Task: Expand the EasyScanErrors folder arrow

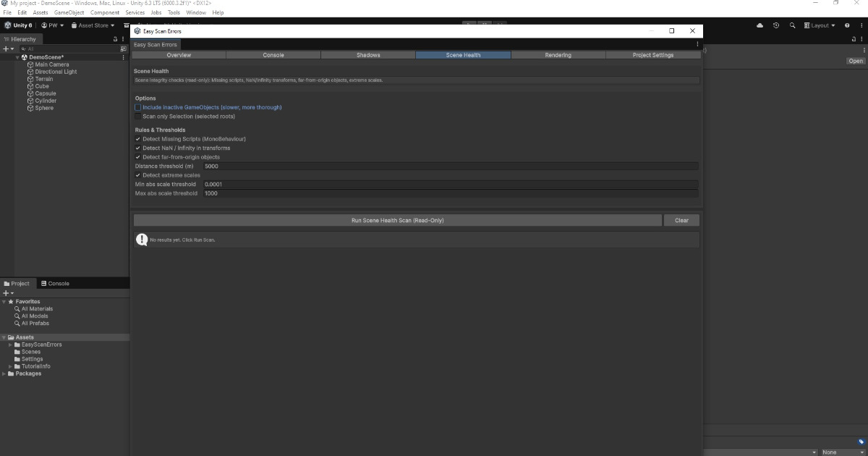Action: click(10, 345)
